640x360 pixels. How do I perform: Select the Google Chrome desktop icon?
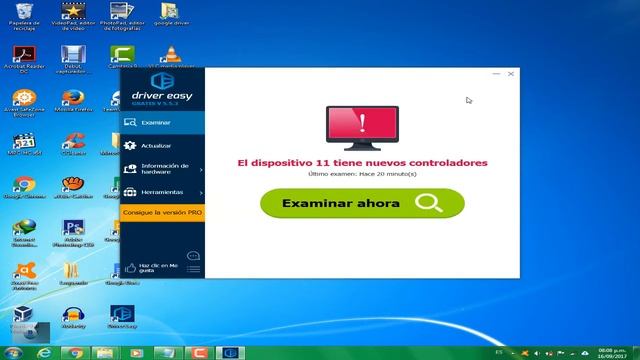click(x=24, y=188)
